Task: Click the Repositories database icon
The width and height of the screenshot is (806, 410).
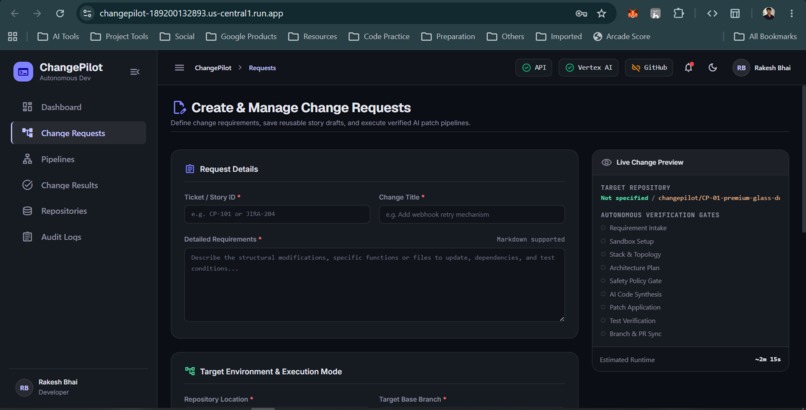Action: [27, 211]
